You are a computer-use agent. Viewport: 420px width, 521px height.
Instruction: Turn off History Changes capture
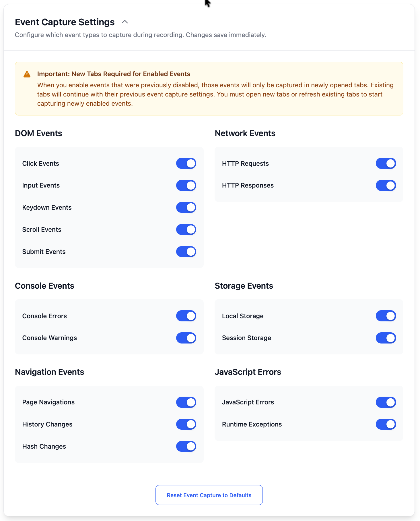[x=186, y=424]
